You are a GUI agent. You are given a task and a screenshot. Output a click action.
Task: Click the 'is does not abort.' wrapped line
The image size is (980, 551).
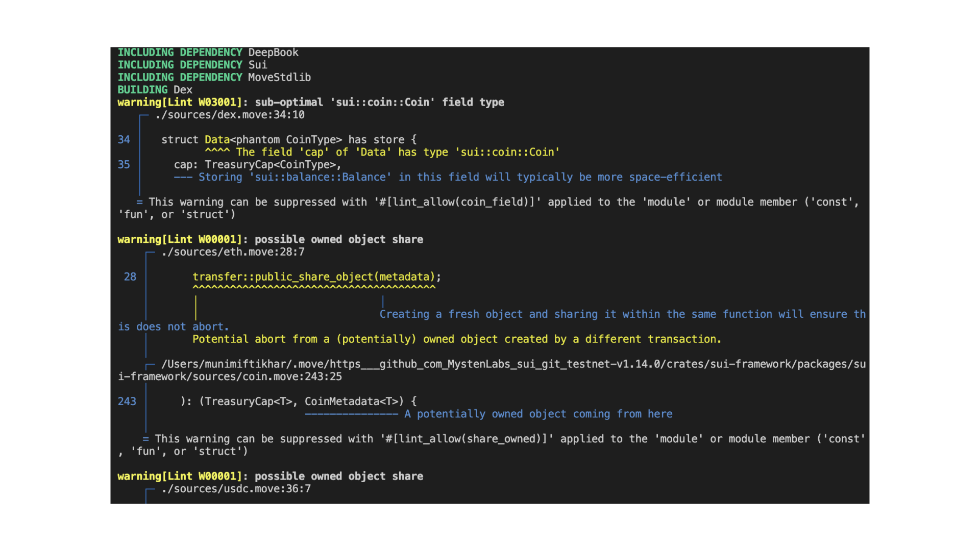[x=174, y=327]
